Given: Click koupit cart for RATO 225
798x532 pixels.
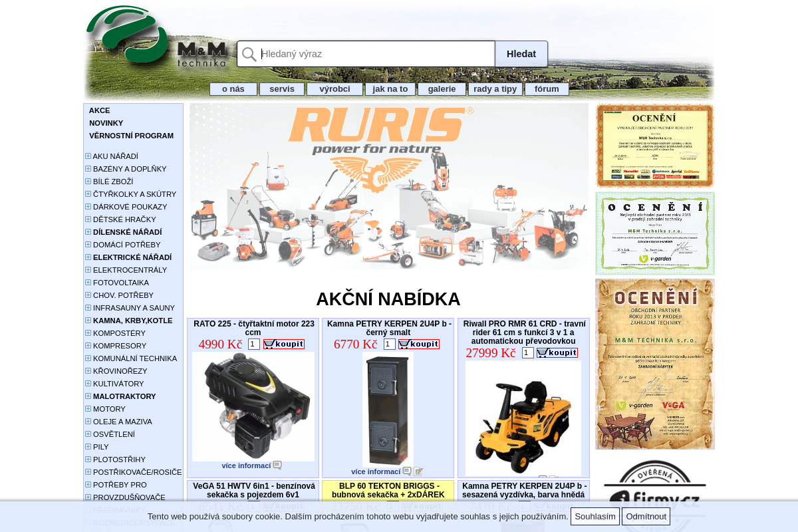Looking at the screenshot, I should 284,344.
